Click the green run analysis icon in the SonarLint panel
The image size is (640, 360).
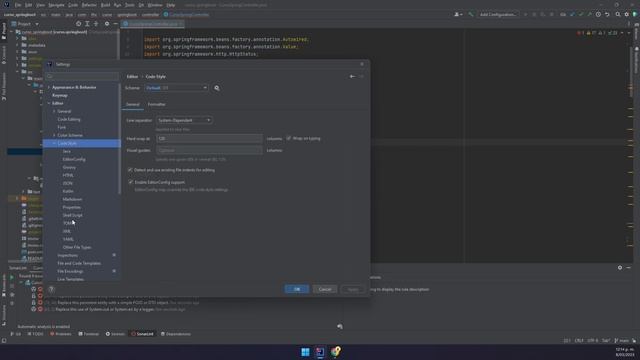12,277
